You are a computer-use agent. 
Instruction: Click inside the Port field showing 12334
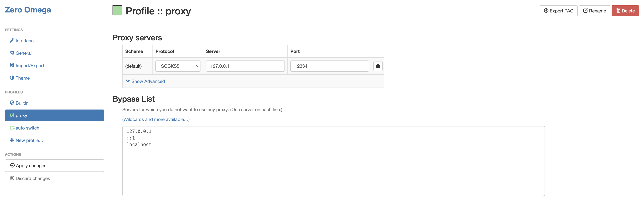click(329, 66)
